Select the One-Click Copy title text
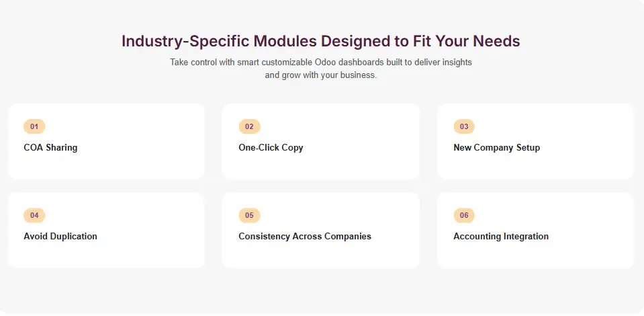Viewport: 644px width, 316px height. pyautogui.click(x=271, y=147)
